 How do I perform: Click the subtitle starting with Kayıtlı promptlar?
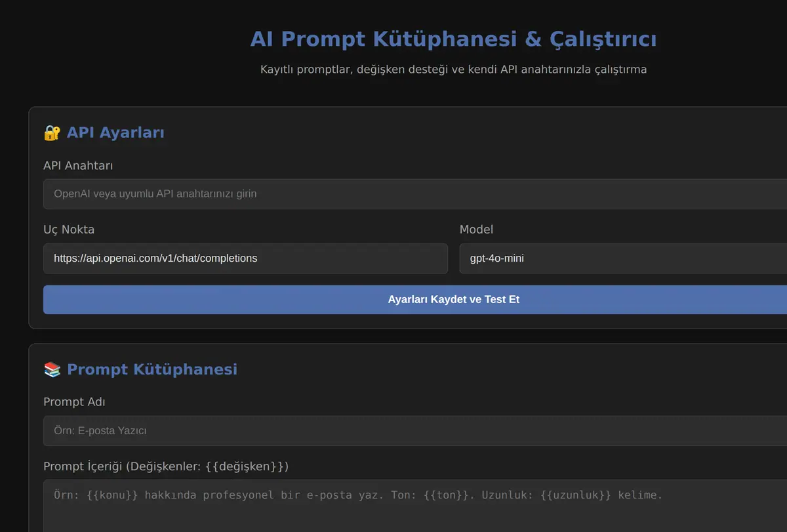(x=453, y=70)
